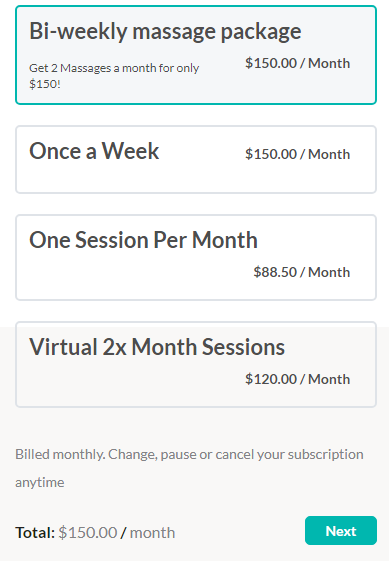Click the $150.00 total amount
The image size is (389, 561).
point(88,532)
